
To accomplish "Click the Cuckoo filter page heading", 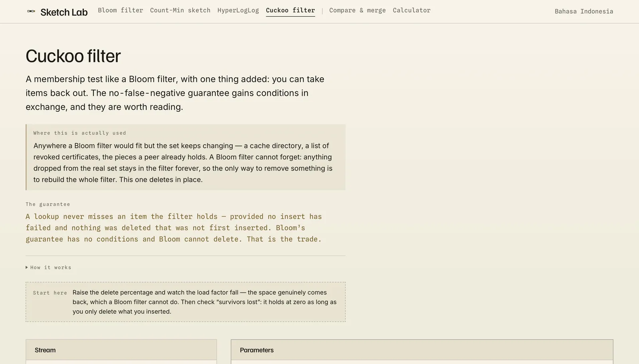I will tap(73, 56).
